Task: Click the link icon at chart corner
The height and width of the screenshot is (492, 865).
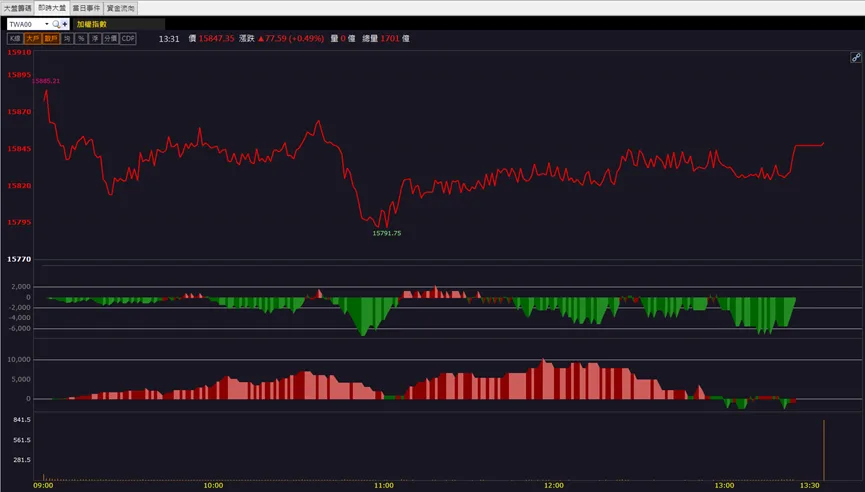Action: (856, 57)
